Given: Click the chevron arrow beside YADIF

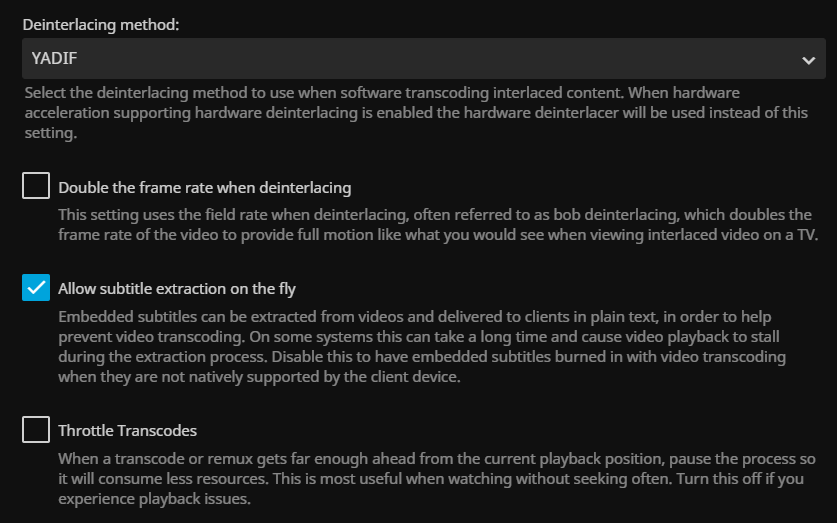Looking at the screenshot, I should 808,60.
